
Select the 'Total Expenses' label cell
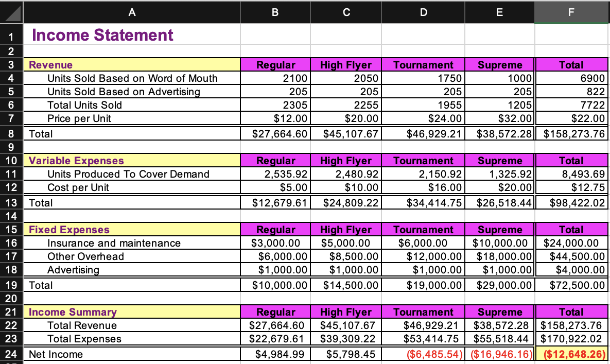(132, 339)
